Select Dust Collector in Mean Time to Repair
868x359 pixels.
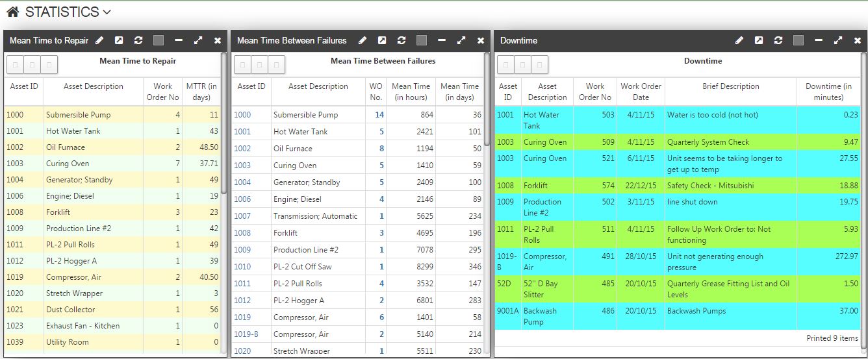(112, 310)
